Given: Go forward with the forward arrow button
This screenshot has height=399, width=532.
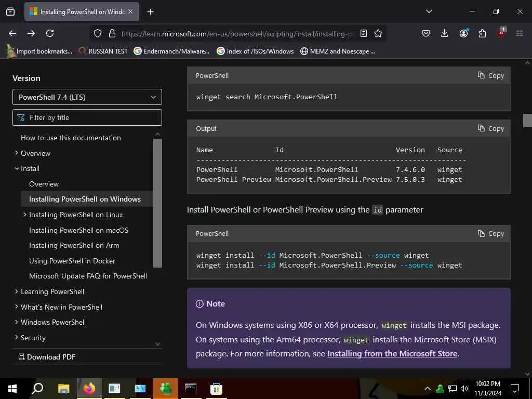Looking at the screenshot, I should [31, 33].
